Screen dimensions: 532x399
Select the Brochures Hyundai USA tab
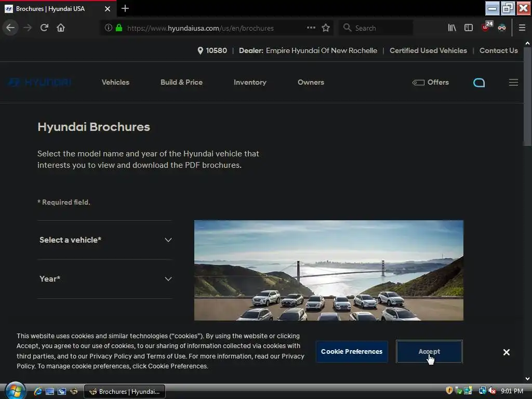58,9
